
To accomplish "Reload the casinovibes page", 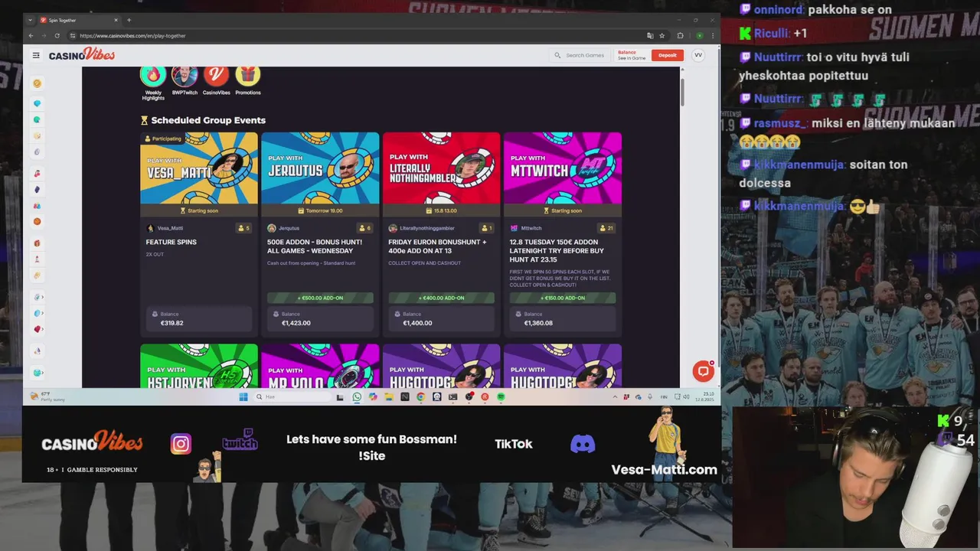I will 57,36.
